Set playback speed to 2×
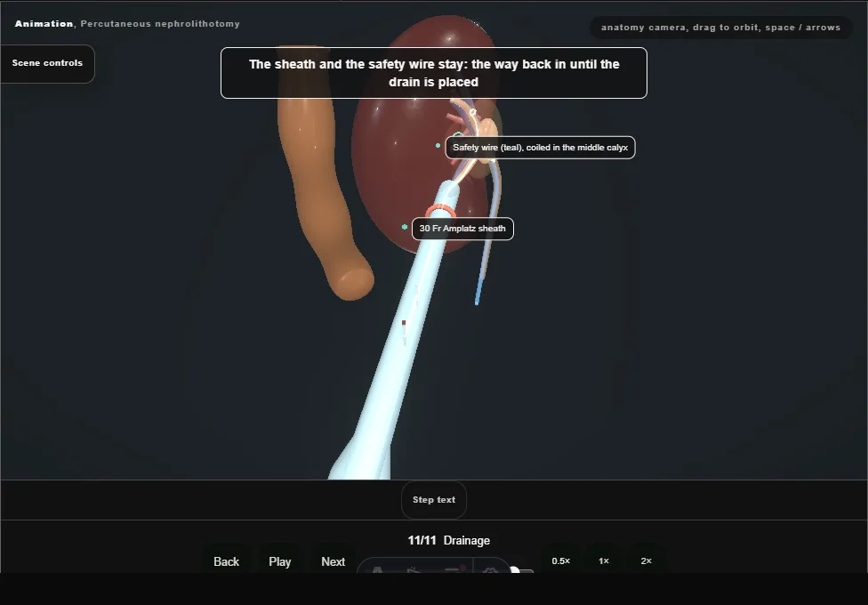Screen dimensions: 868x605 [x=646, y=561]
